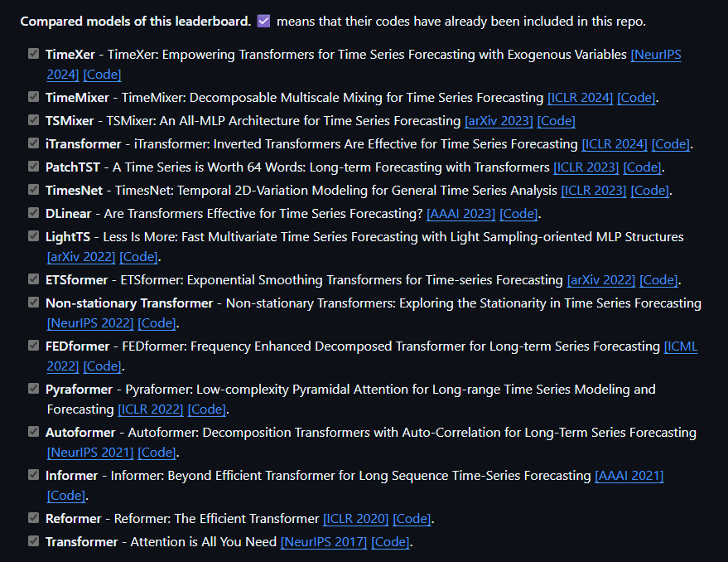Open the iTransformer Code link
This screenshot has width=728, height=562.
(x=671, y=144)
